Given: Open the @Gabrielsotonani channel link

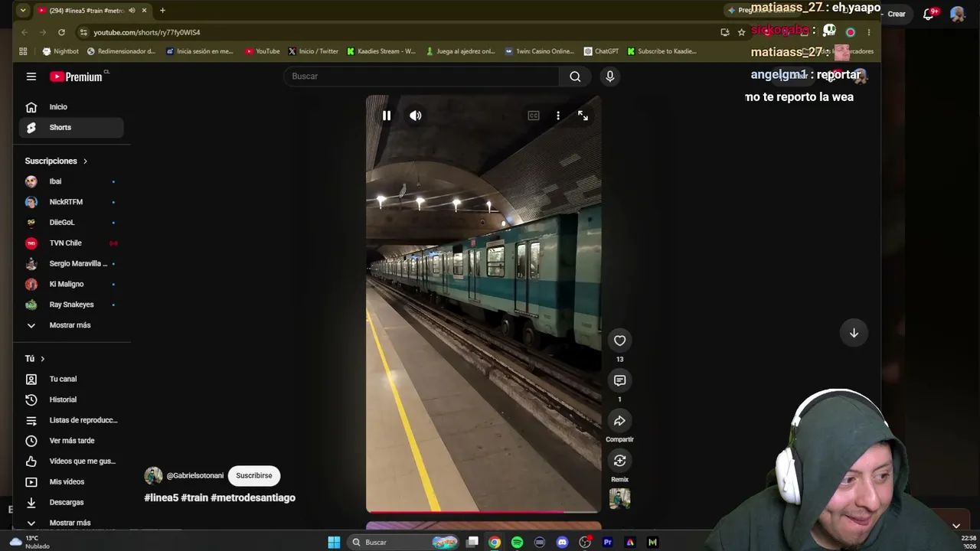Looking at the screenshot, I should (195, 476).
